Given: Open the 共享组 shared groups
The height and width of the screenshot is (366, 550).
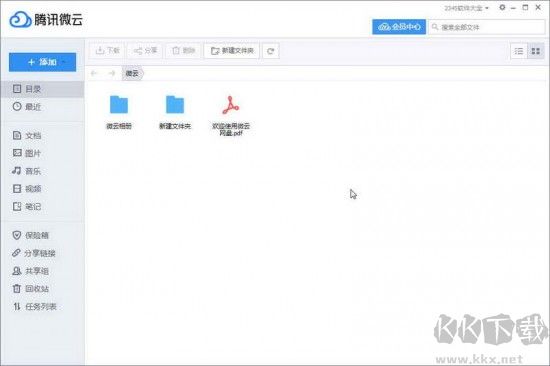Looking at the screenshot, I should (42, 271).
